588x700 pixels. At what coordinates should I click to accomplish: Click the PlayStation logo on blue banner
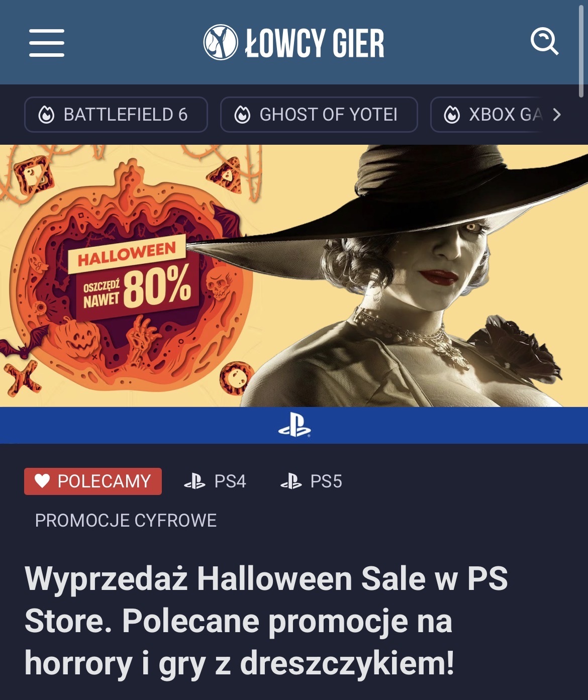(x=295, y=425)
